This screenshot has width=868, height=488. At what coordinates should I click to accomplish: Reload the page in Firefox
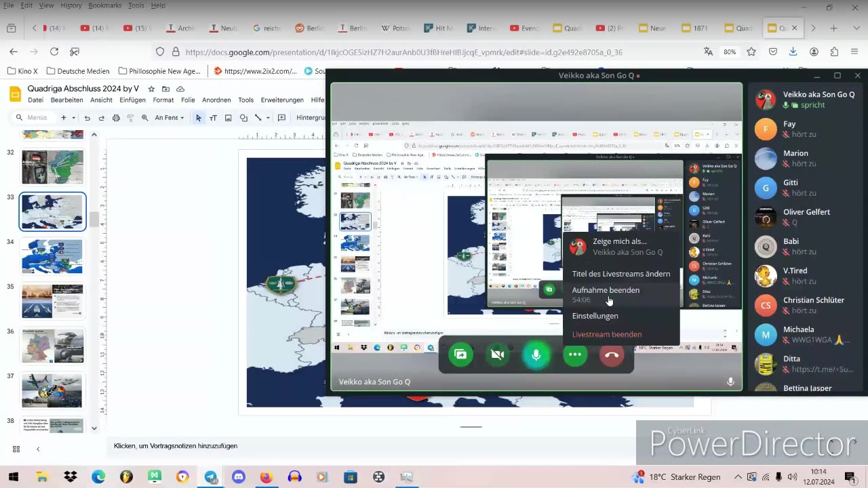coord(54,52)
